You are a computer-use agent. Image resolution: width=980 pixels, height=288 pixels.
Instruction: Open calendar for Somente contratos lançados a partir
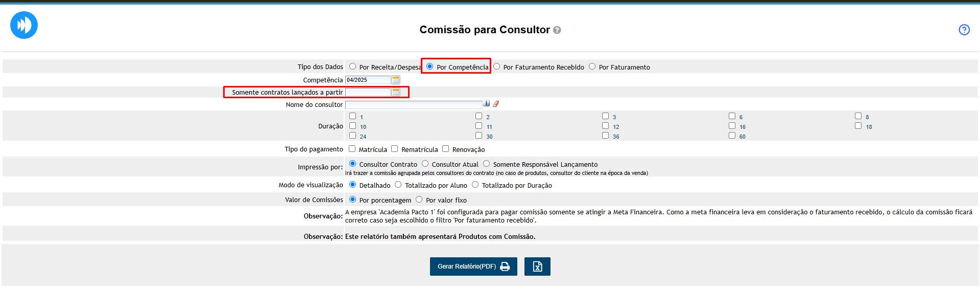pyautogui.click(x=396, y=92)
